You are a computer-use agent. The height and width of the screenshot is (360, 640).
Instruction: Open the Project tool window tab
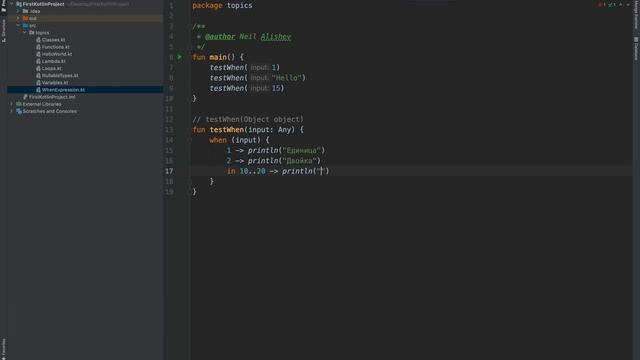click(x=4, y=6)
